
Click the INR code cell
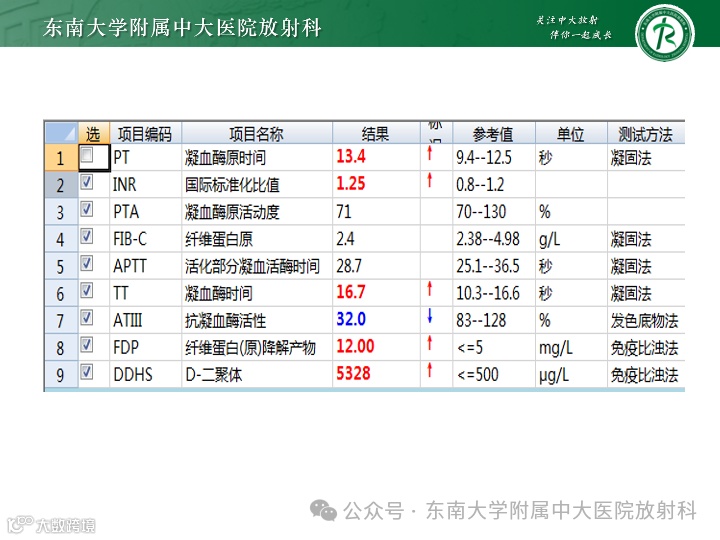point(146,185)
